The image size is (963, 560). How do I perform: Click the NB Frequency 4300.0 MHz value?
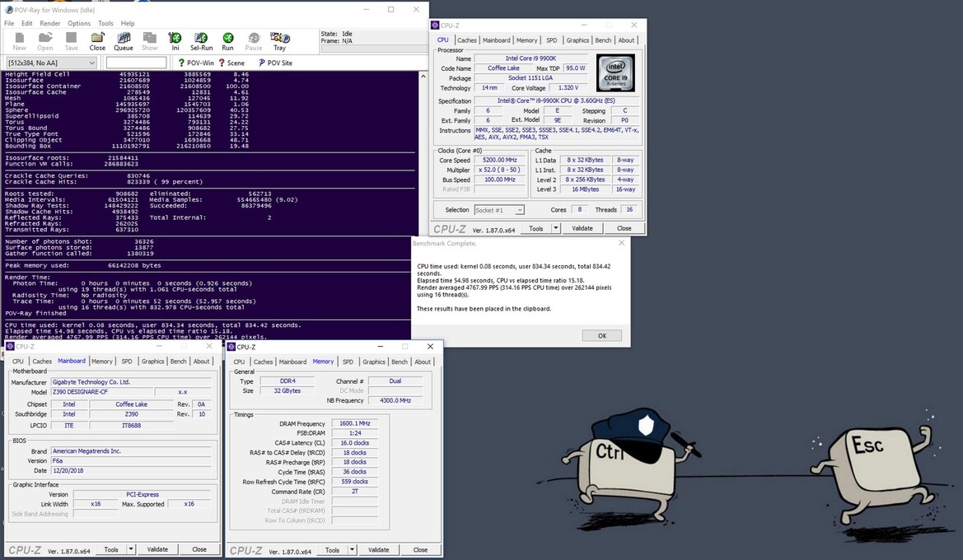click(395, 400)
